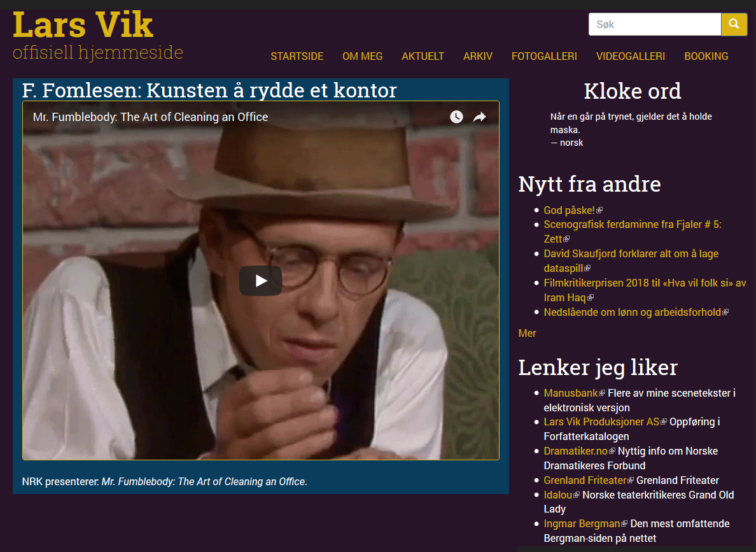This screenshot has width=756, height=552.
Task: Focus the Søk search field
Action: click(655, 24)
